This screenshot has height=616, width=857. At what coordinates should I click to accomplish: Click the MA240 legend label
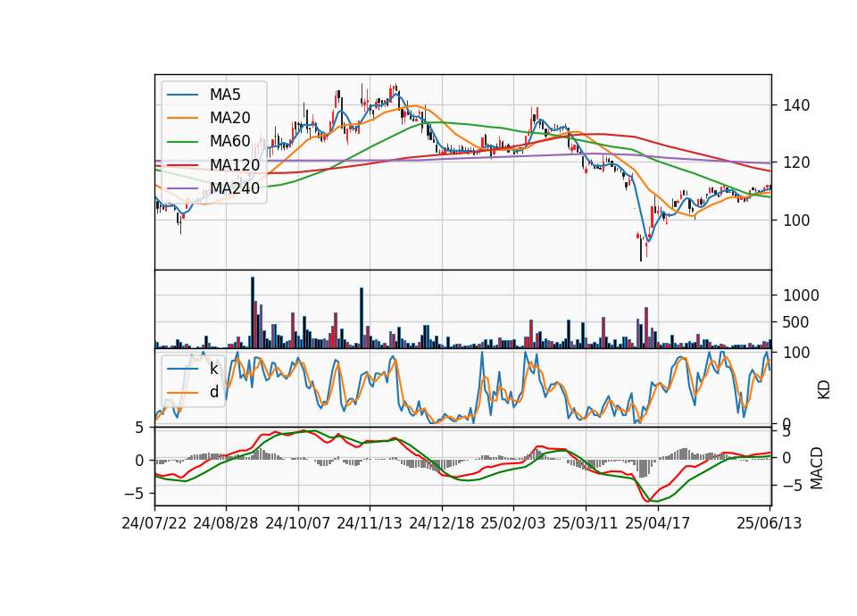pyautogui.click(x=235, y=188)
